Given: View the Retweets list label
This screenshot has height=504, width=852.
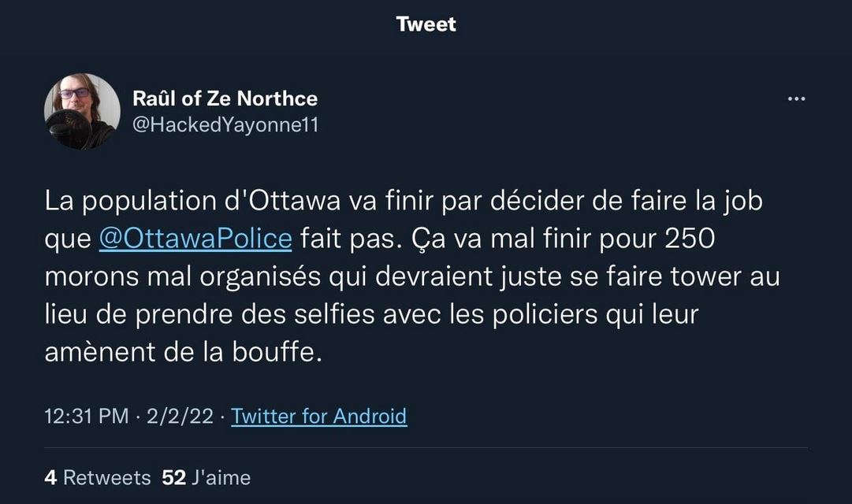Looking at the screenshot, I should [106, 477].
